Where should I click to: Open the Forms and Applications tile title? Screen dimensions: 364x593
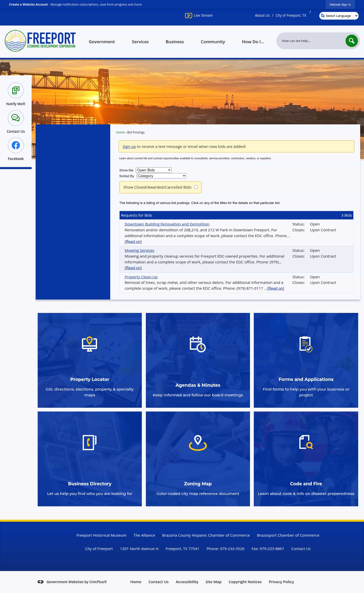coord(306,379)
